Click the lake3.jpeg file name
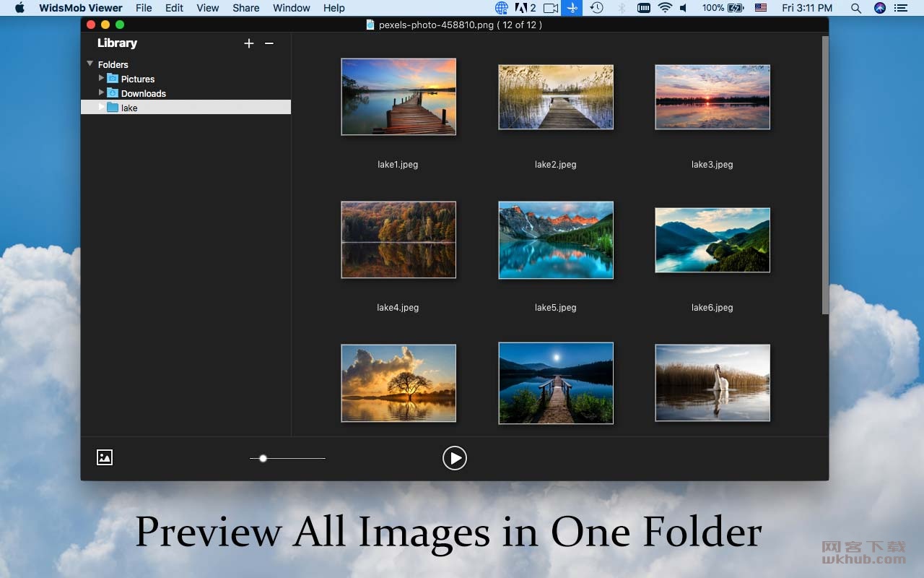The image size is (924, 578). click(712, 164)
